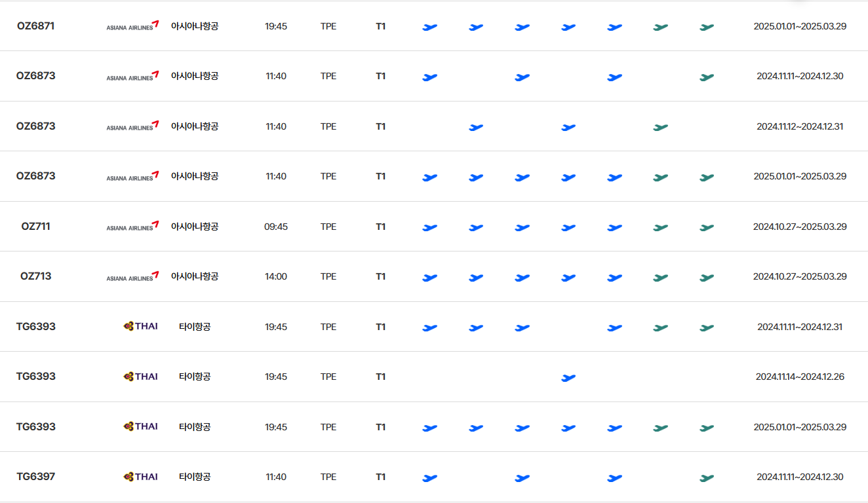Click the last green plane in OZ711 row
868x503 pixels.
click(x=707, y=228)
